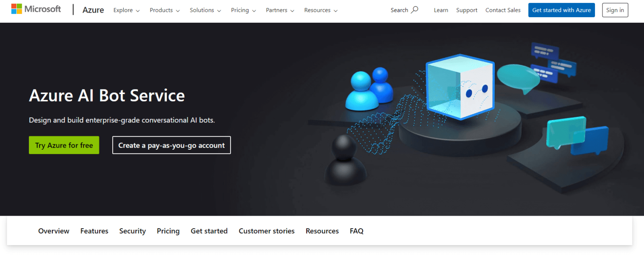Open the Products dropdown menu
Image resolution: width=644 pixels, height=266 pixels.
point(165,10)
